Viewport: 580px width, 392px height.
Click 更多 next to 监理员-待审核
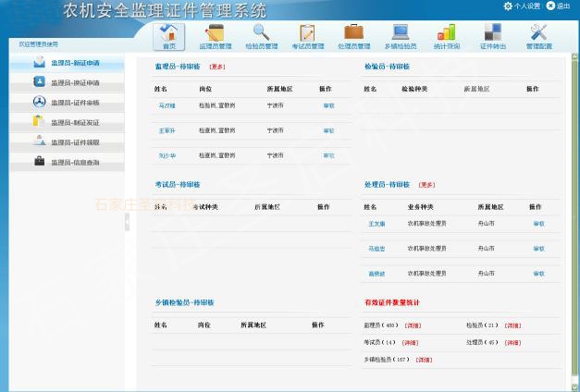217,67
